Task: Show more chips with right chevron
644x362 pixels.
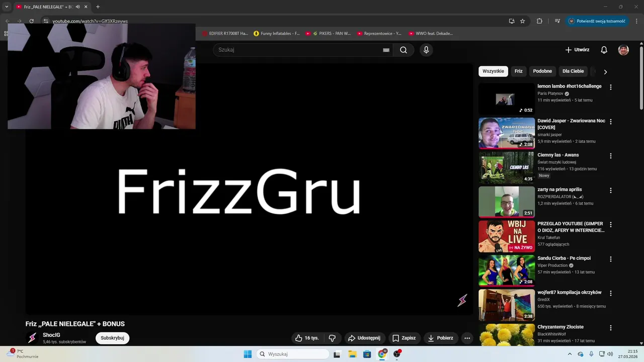Action: click(605, 71)
